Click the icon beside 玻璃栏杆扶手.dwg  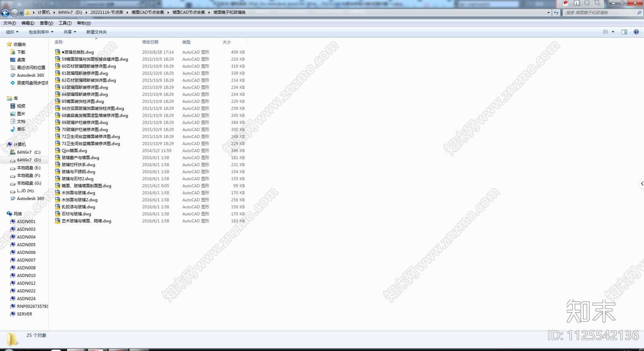click(58, 164)
